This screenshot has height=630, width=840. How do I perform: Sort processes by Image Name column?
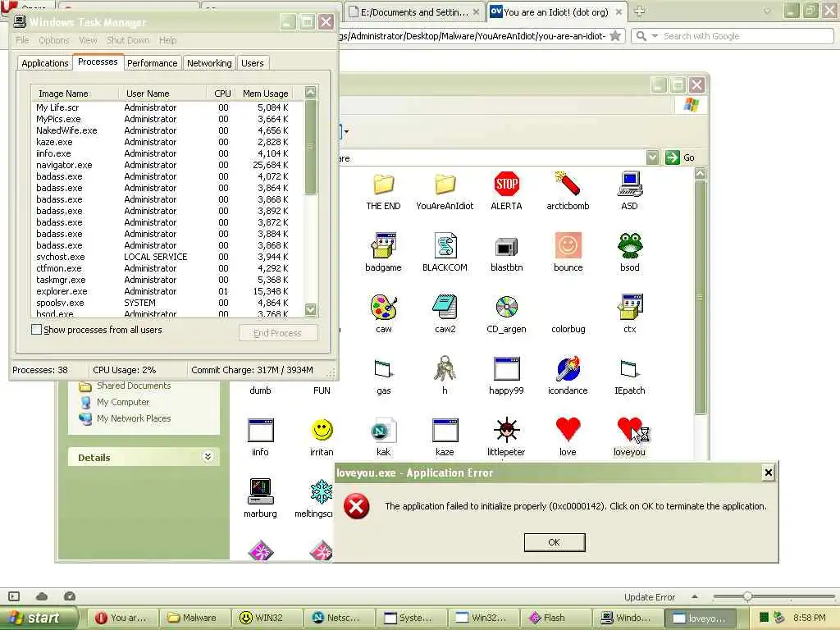75,94
